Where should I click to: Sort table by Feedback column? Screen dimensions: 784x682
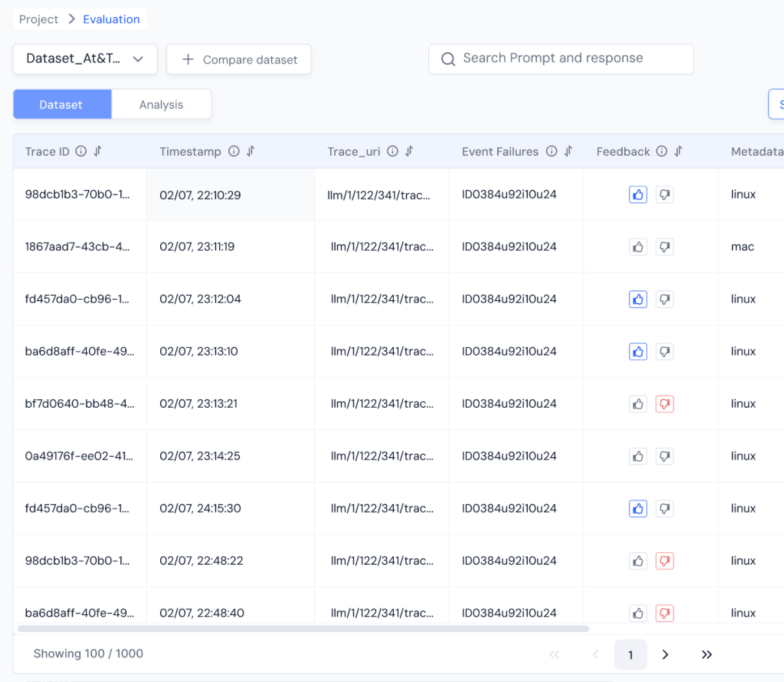pyautogui.click(x=678, y=151)
